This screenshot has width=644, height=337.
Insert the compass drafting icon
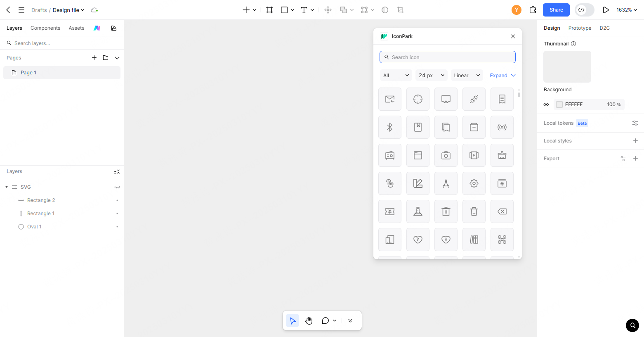(x=446, y=183)
